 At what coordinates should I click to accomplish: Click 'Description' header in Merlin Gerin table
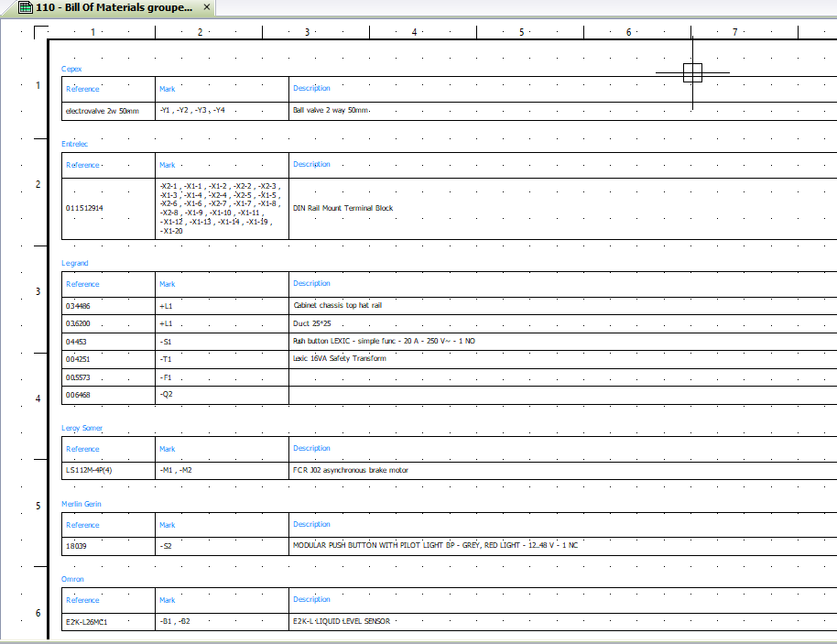(x=311, y=524)
